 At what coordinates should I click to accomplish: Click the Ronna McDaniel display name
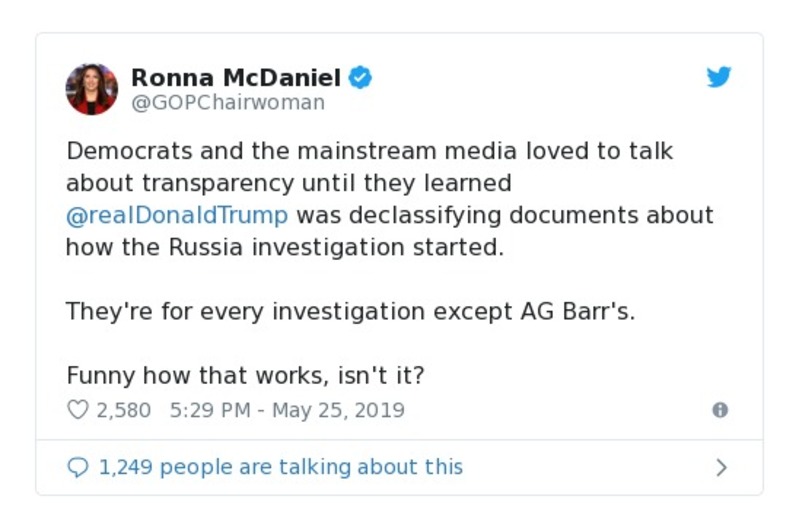(x=236, y=78)
